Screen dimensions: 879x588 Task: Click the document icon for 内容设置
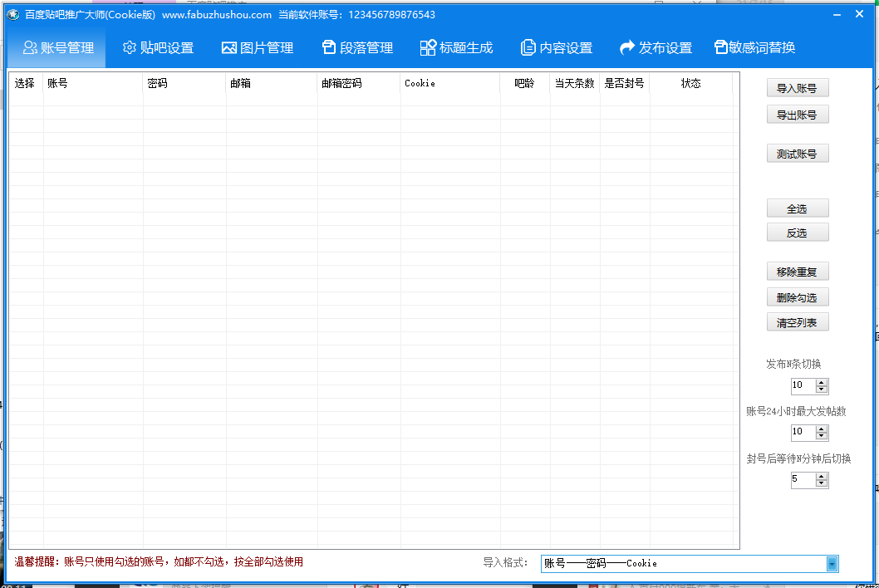point(528,48)
